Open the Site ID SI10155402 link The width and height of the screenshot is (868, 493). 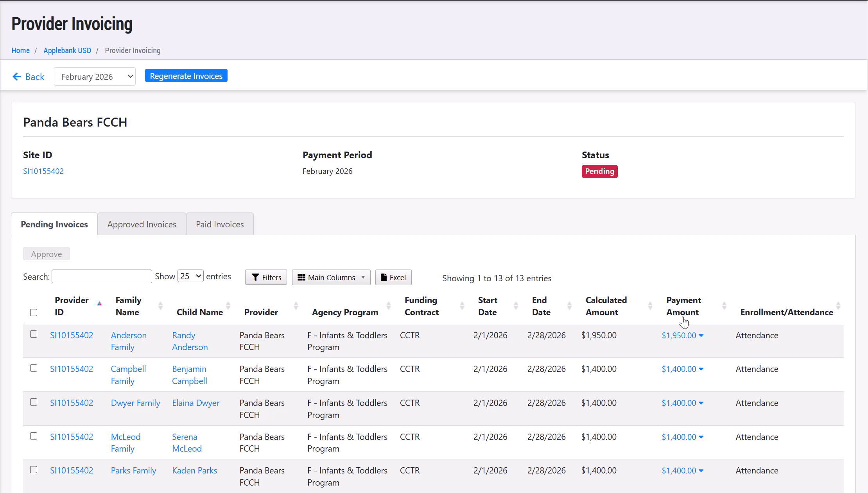[43, 171]
